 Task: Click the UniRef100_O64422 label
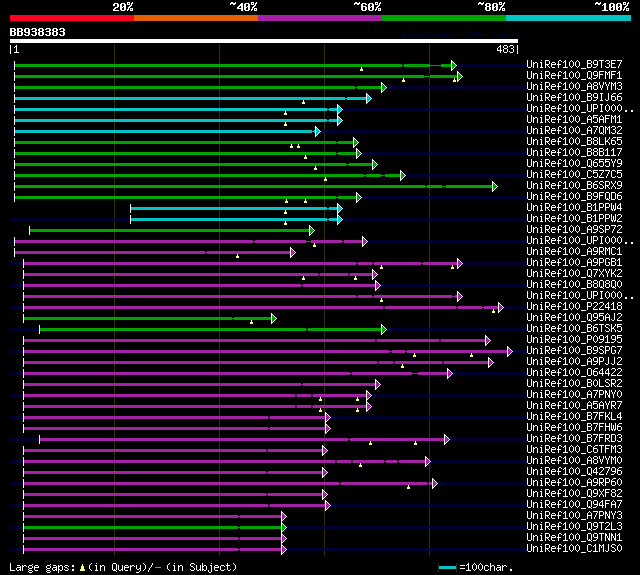574,373
